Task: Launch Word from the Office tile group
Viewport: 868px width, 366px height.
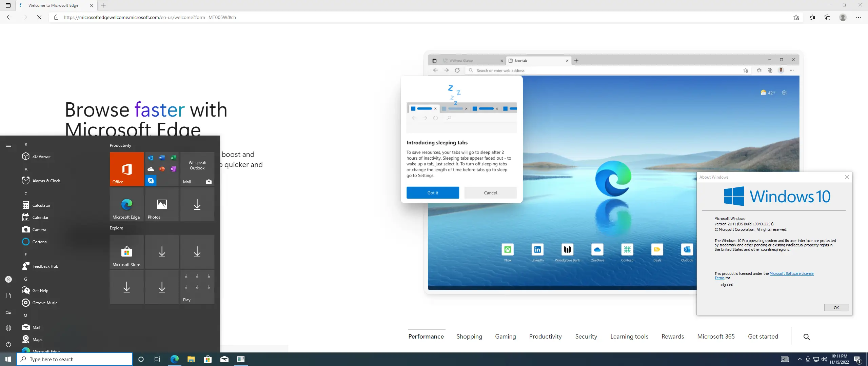Action: coord(162,158)
